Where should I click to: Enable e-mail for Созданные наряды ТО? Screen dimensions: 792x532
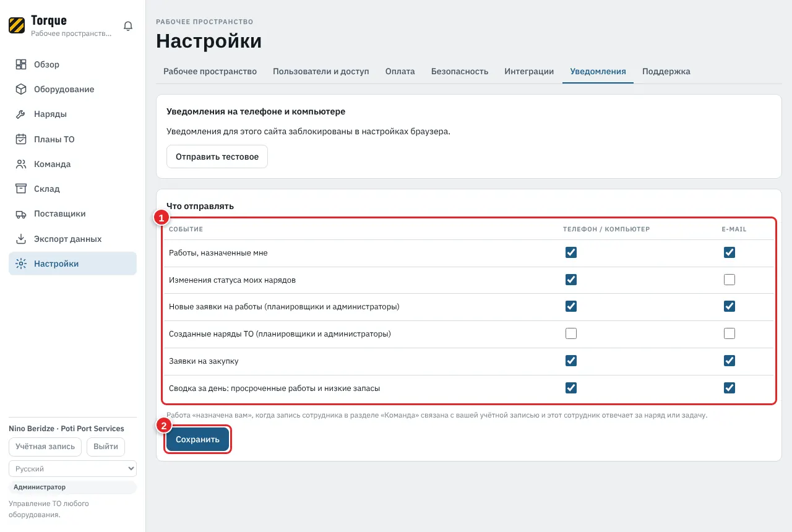click(730, 334)
